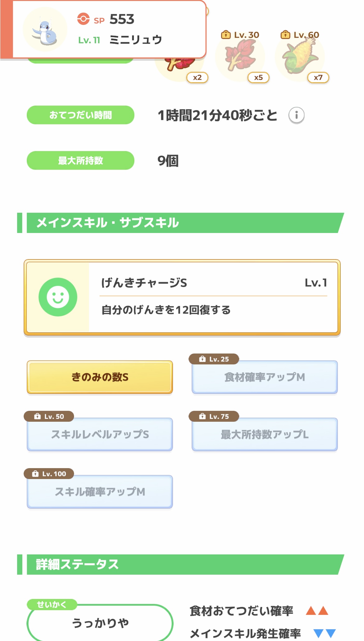
Task: Tap the locked 最大所持数アップL sub skill
Action: click(x=264, y=434)
